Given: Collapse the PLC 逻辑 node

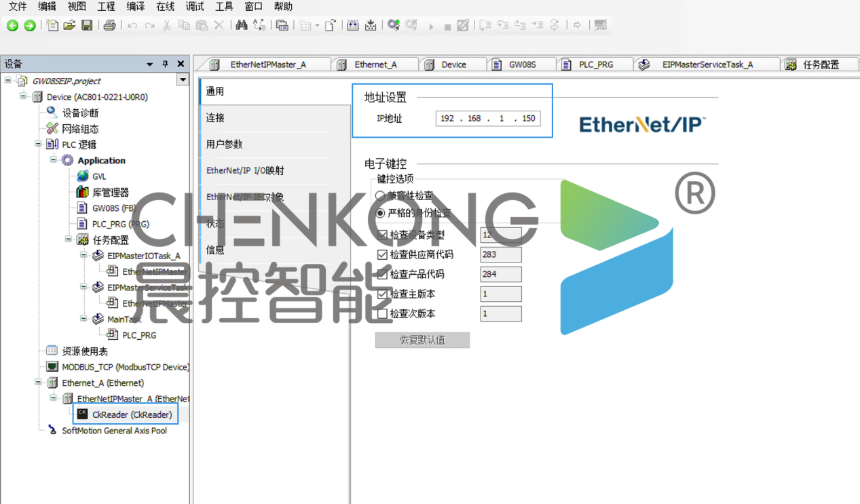Looking at the screenshot, I should pyautogui.click(x=38, y=144).
